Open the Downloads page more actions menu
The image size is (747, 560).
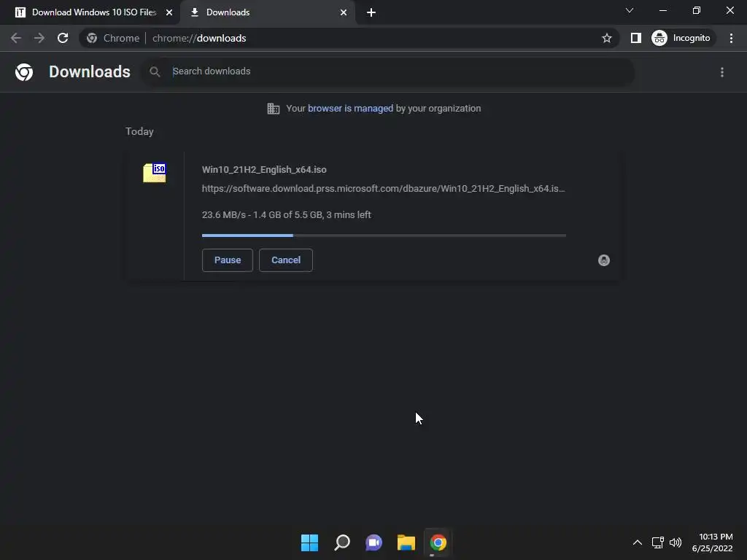pyautogui.click(x=722, y=72)
